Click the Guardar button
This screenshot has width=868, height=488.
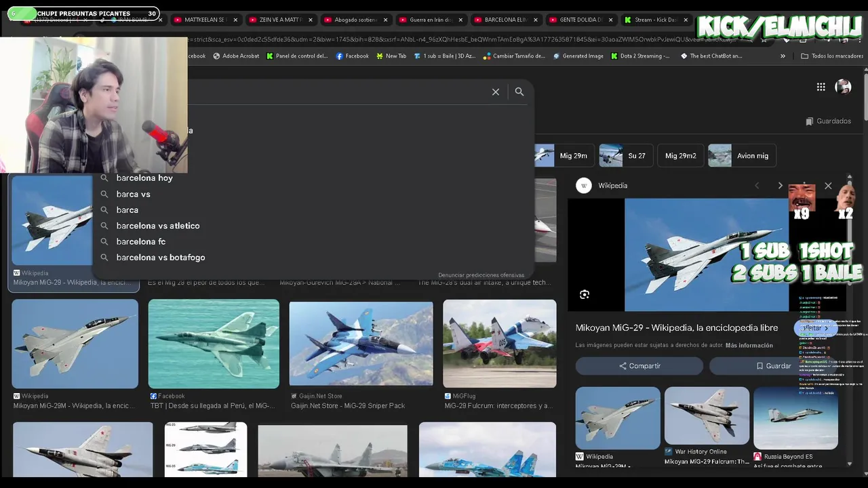(773, 366)
